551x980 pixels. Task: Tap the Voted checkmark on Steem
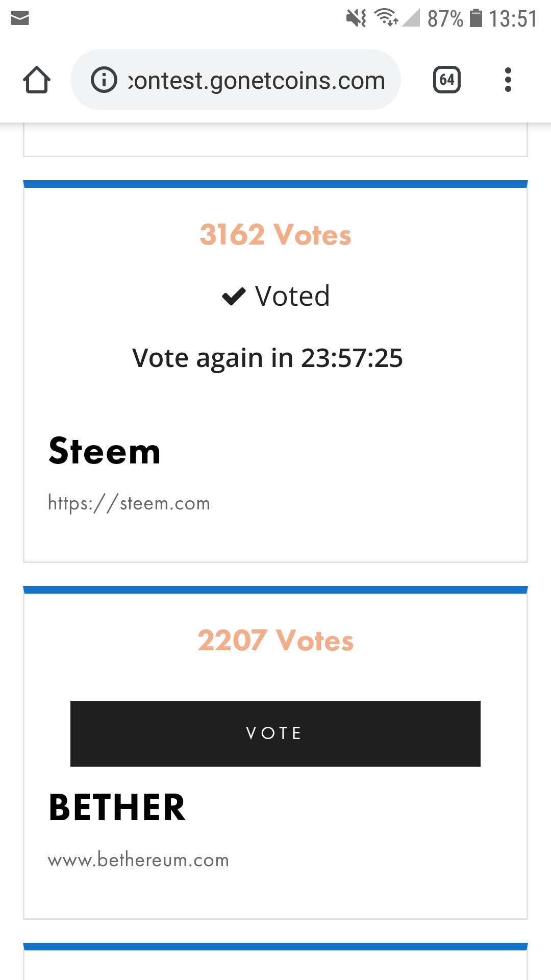(x=234, y=296)
